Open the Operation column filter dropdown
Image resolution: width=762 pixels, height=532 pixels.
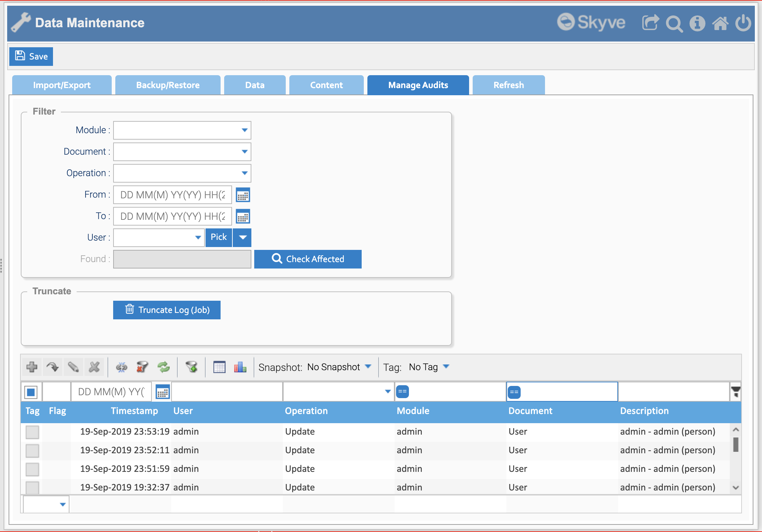point(387,392)
